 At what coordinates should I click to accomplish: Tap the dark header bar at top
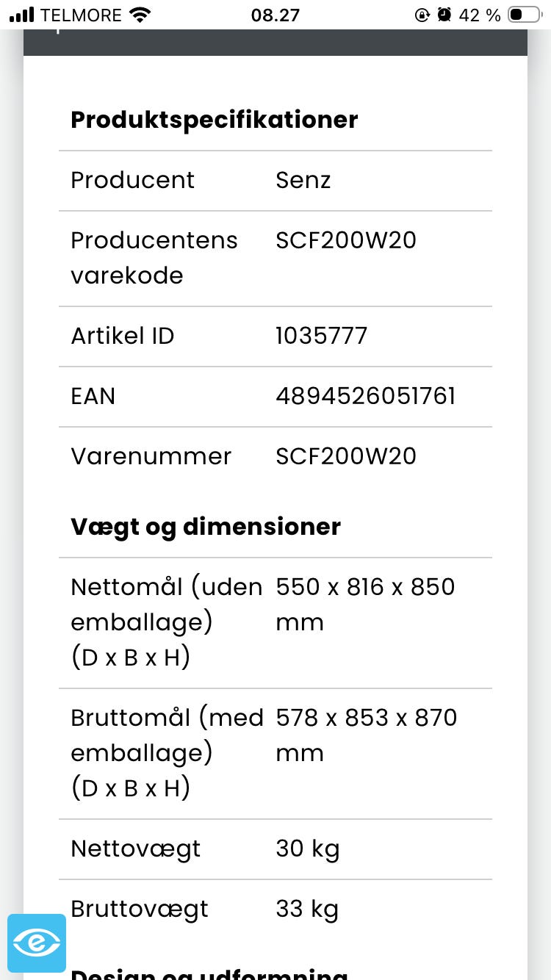point(275,43)
